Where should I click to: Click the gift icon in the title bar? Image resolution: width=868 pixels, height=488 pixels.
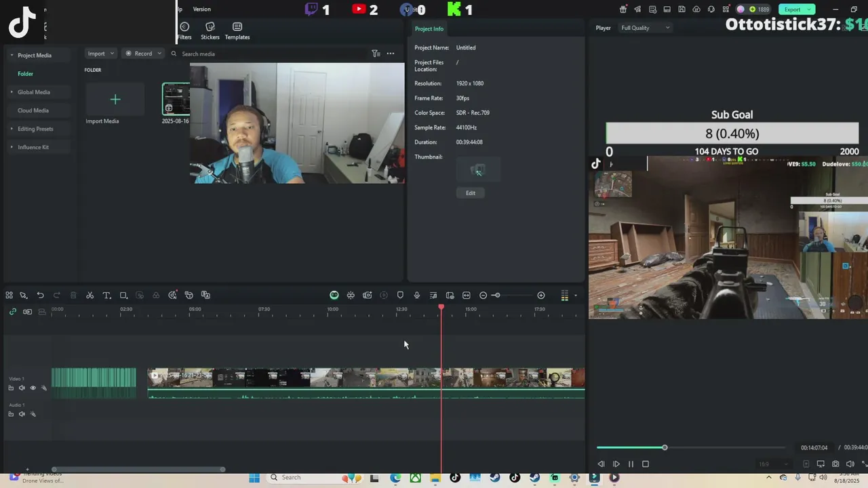click(x=623, y=9)
